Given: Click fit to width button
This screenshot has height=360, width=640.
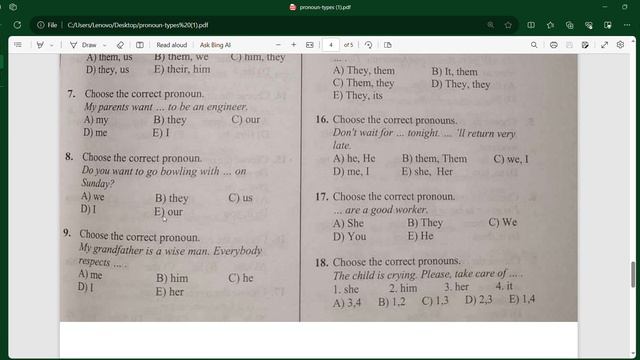Looking at the screenshot, I should click(x=310, y=45).
